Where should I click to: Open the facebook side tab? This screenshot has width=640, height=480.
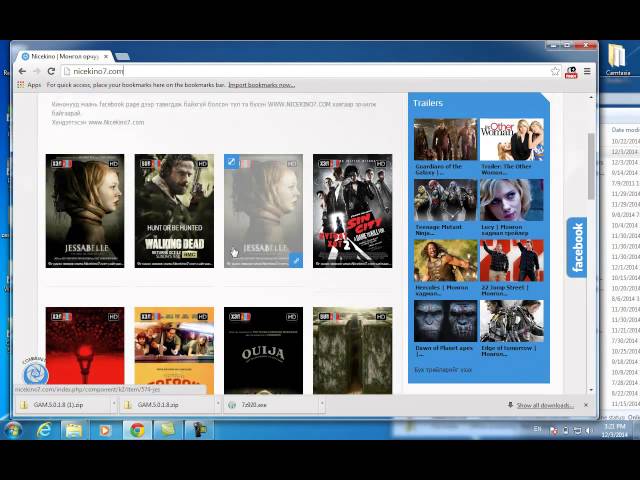pyautogui.click(x=577, y=247)
